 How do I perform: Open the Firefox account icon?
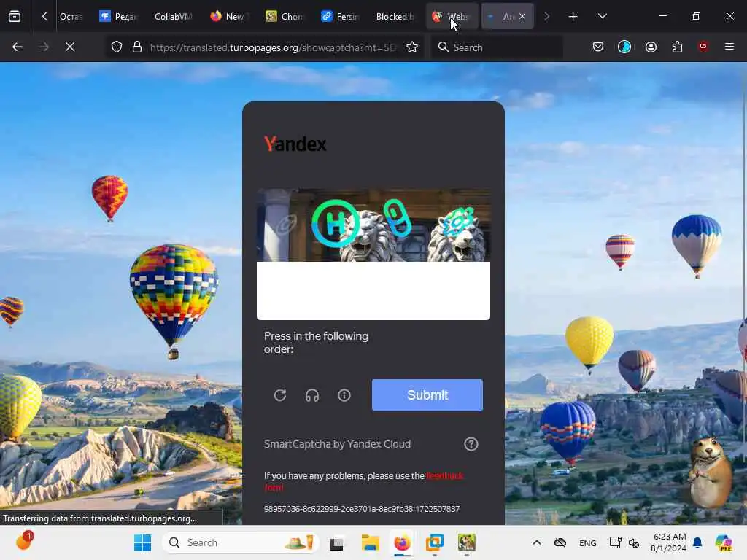click(651, 47)
